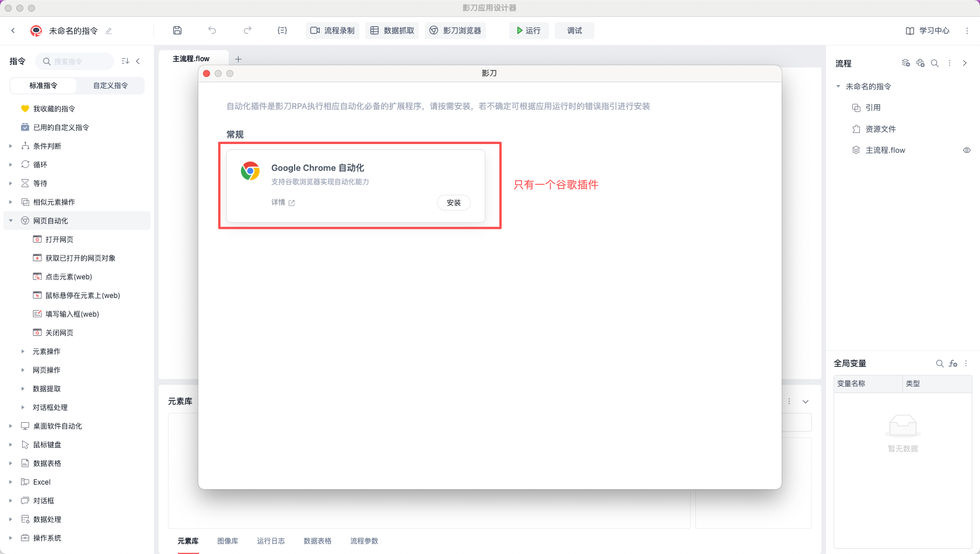This screenshot has height=554, width=980.
Task: Focus the 搜索指令 search field
Action: 75,61
